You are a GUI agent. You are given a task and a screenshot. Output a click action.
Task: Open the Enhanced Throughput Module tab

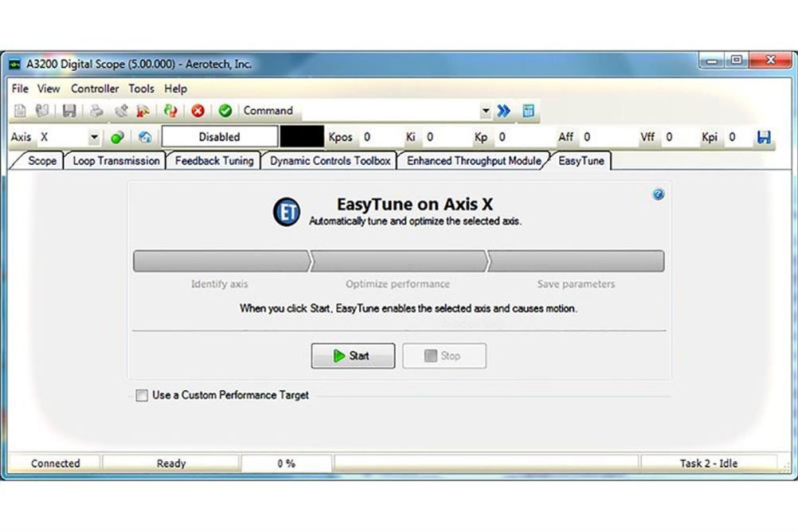click(474, 161)
